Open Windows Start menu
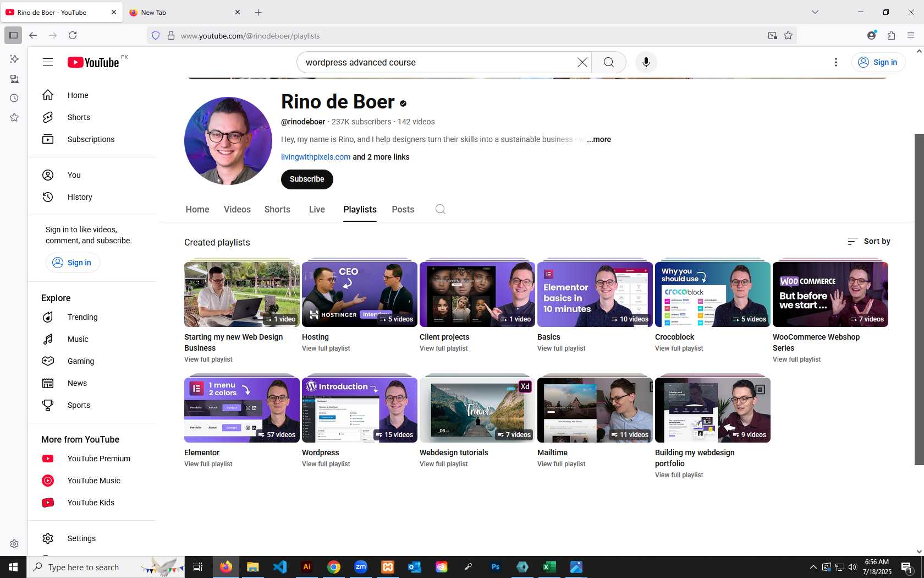The height and width of the screenshot is (578, 924). point(13,567)
